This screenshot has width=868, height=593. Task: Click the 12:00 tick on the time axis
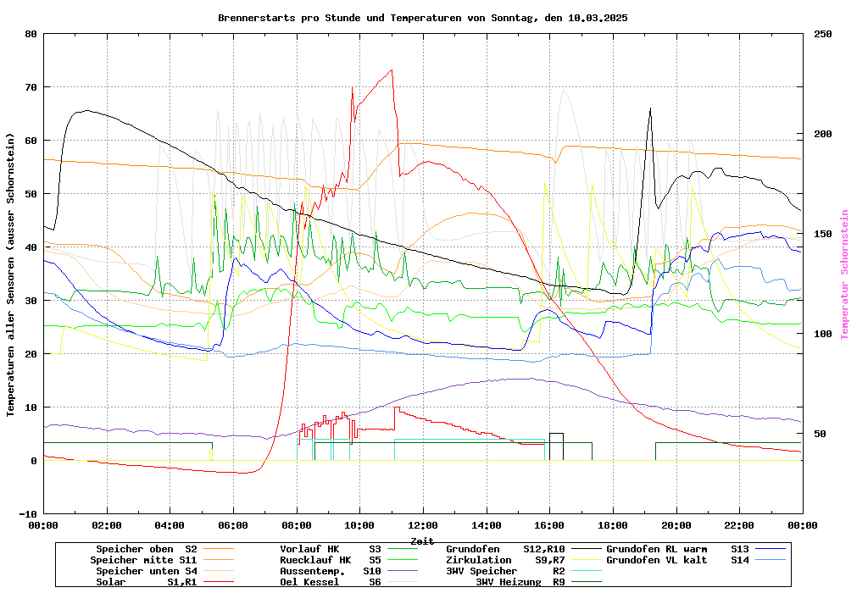pos(423,524)
